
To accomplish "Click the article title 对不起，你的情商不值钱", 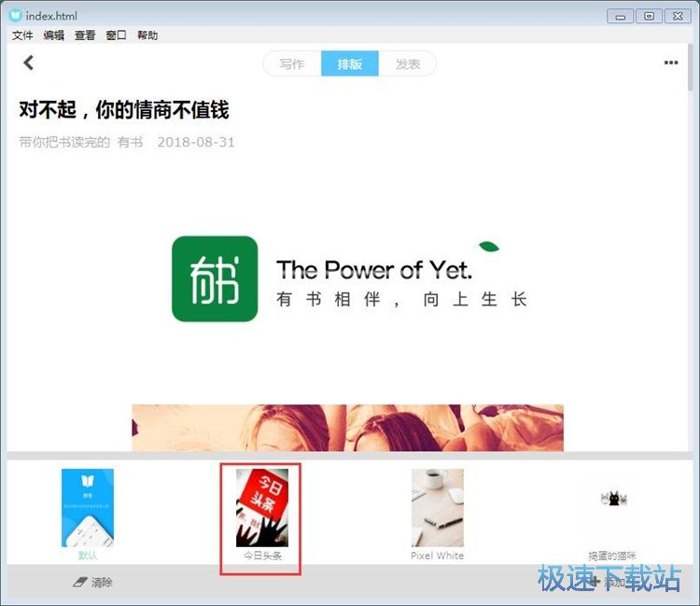I will [124, 110].
